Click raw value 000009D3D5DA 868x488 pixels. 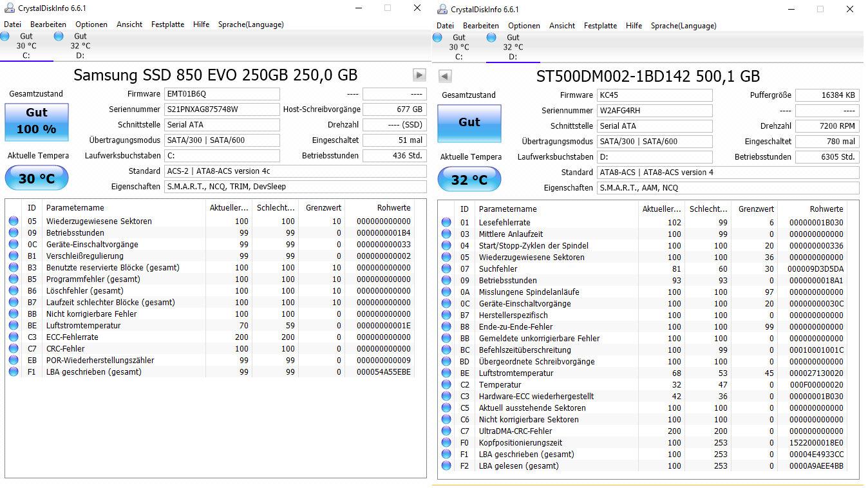pos(815,268)
